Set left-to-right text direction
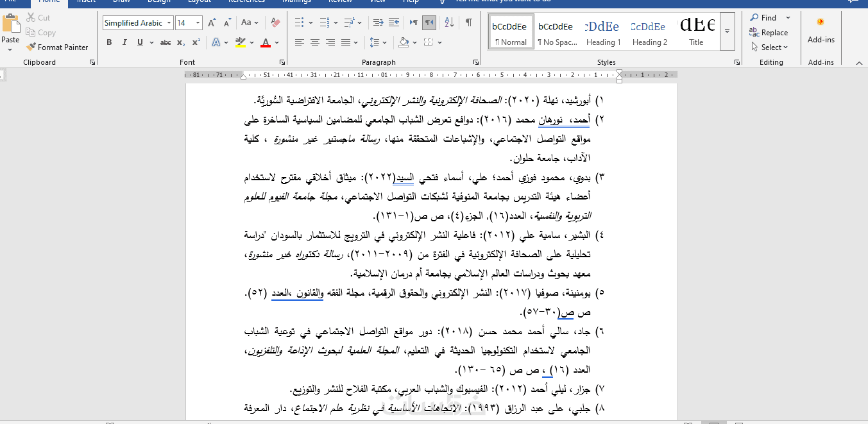This screenshot has width=868, height=424. pos(414,23)
